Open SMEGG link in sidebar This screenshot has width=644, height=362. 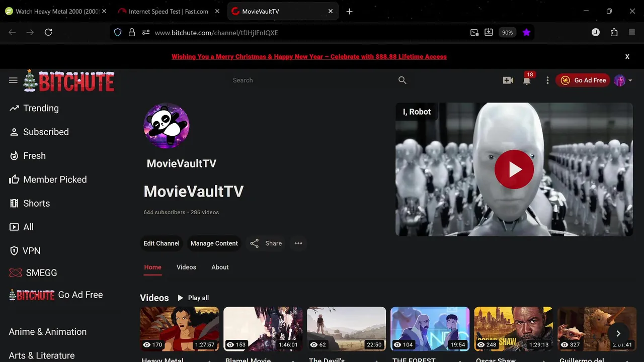pos(33,273)
